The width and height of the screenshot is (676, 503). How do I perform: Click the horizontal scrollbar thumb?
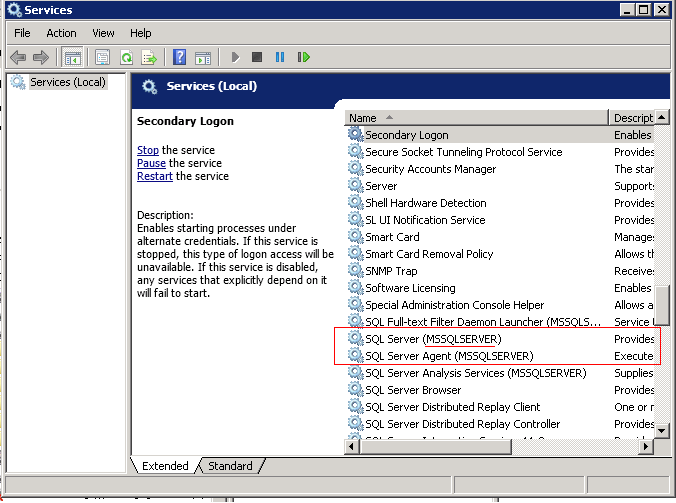point(435,447)
